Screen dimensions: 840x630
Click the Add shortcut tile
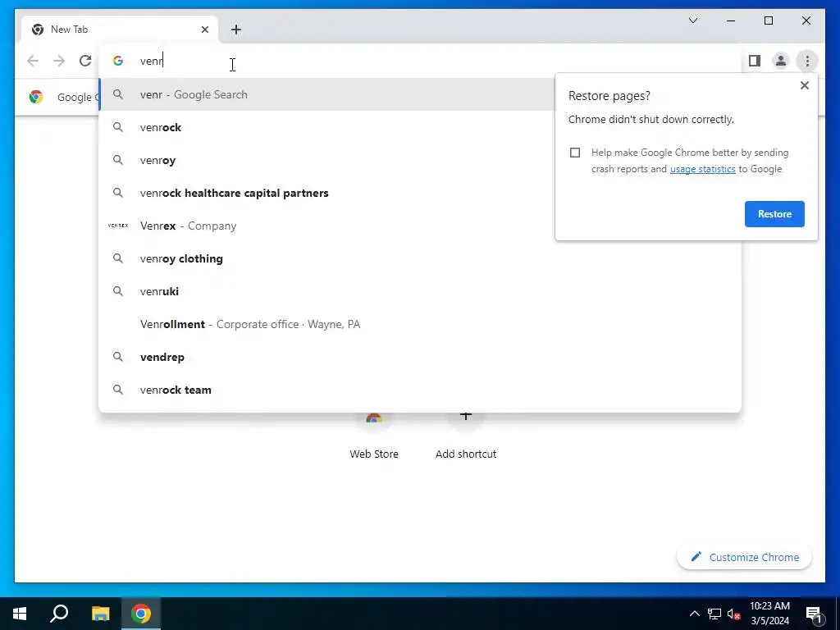tap(466, 435)
